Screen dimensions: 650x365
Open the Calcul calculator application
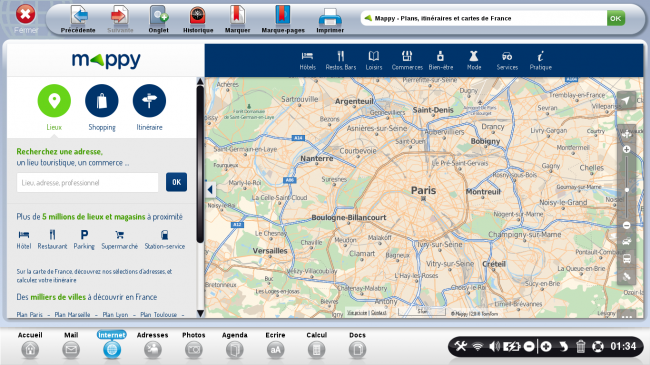316,345
